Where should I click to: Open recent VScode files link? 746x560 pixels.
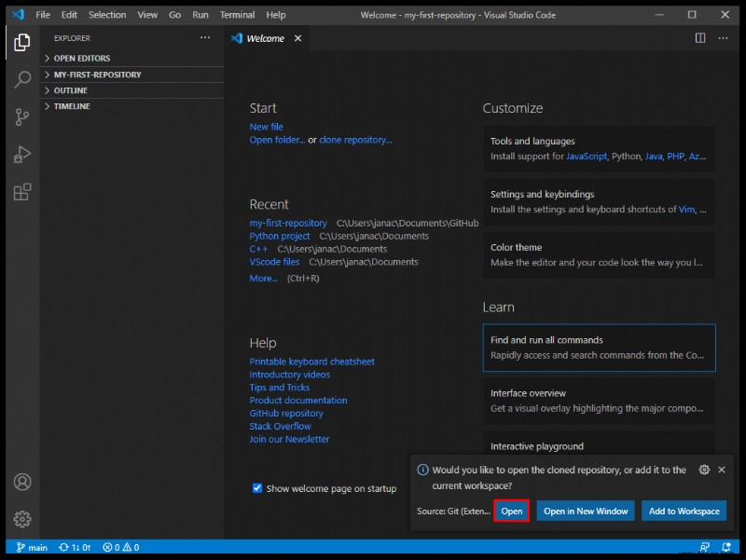[x=274, y=262]
